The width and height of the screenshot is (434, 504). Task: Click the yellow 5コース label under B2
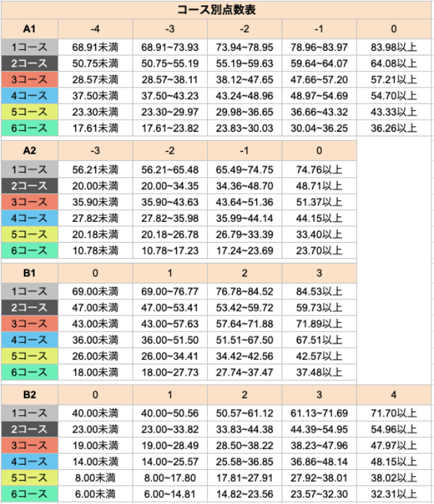point(29,479)
